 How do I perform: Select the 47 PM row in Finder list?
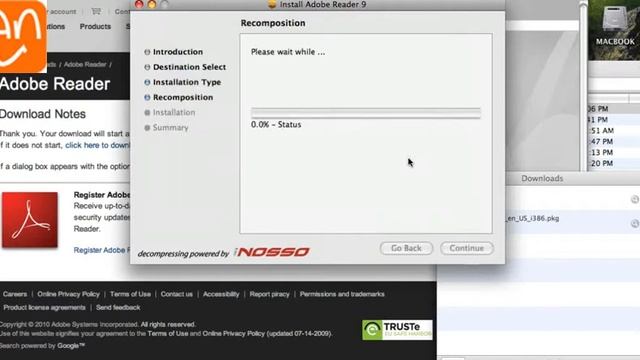point(613,142)
